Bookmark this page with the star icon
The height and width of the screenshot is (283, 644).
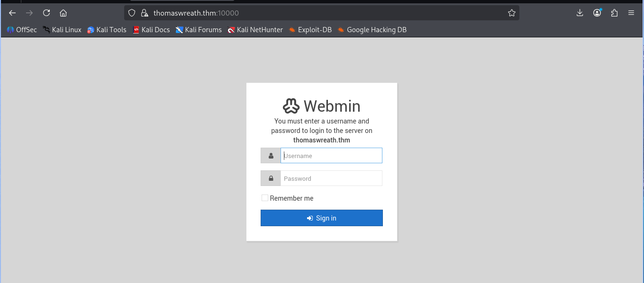[x=512, y=13]
